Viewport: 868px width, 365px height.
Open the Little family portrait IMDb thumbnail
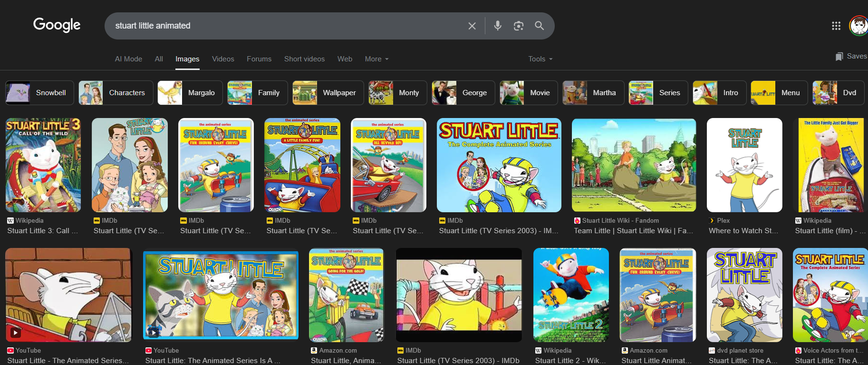click(x=130, y=165)
